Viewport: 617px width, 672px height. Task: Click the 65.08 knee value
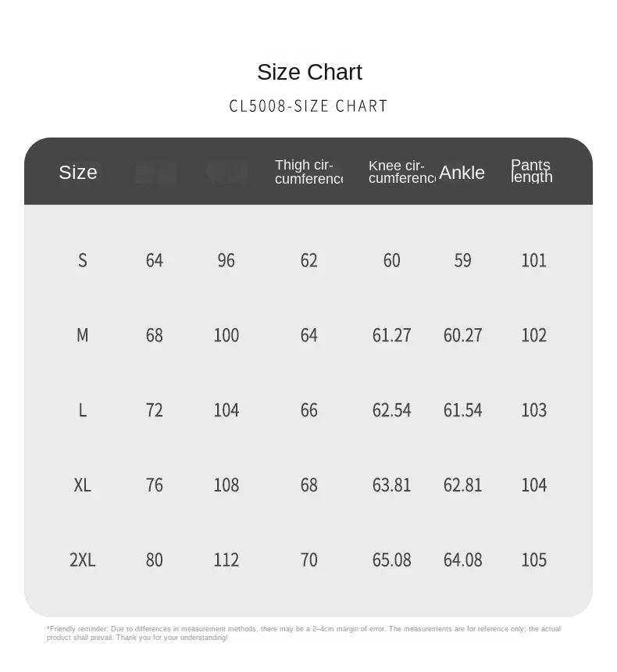click(x=391, y=559)
